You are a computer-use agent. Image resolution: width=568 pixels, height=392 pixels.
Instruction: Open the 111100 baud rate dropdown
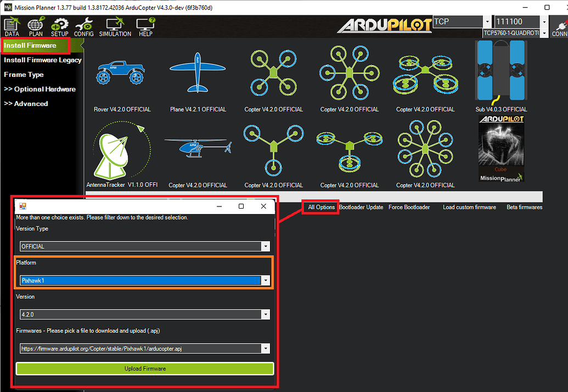point(544,22)
